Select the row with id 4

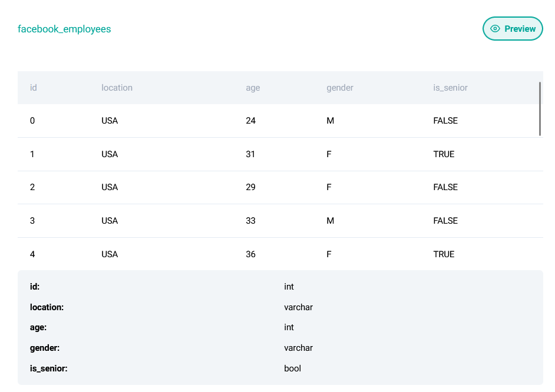(x=236, y=254)
